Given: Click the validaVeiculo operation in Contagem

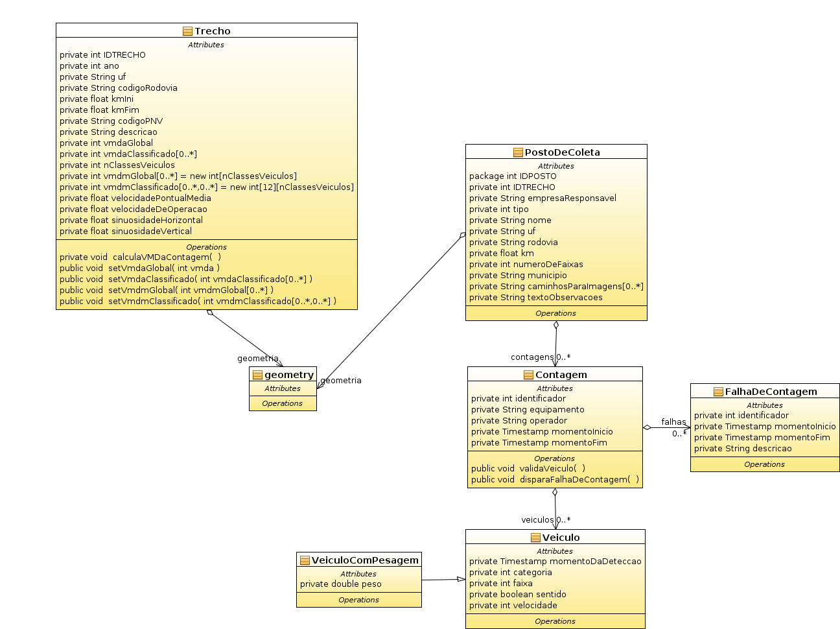Looking at the screenshot, I should [528, 469].
